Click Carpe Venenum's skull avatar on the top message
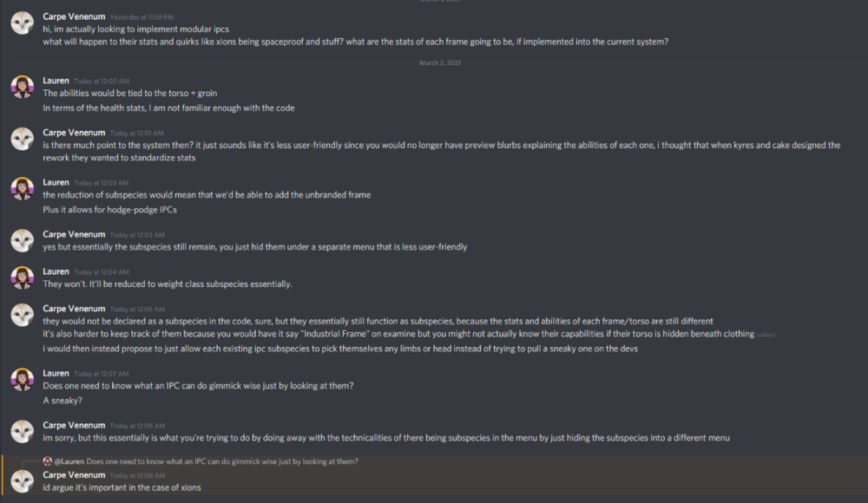The width and height of the screenshot is (868, 503). 22,22
